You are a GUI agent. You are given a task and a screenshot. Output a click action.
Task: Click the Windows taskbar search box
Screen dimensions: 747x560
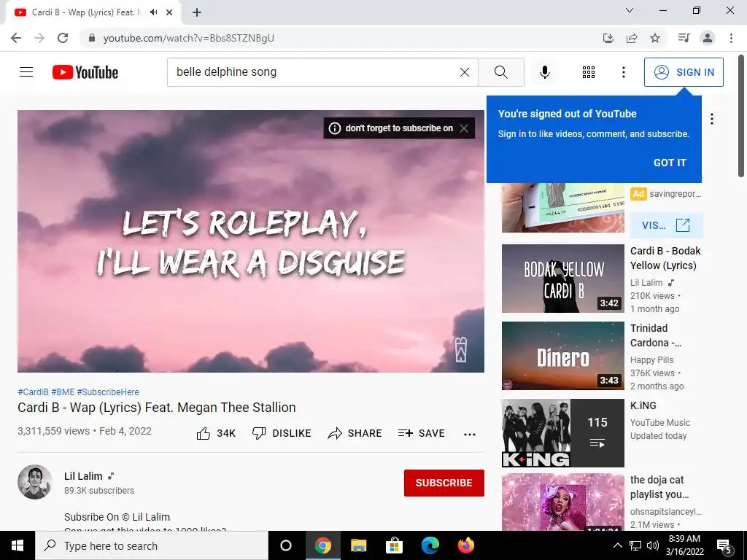coord(152,545)
